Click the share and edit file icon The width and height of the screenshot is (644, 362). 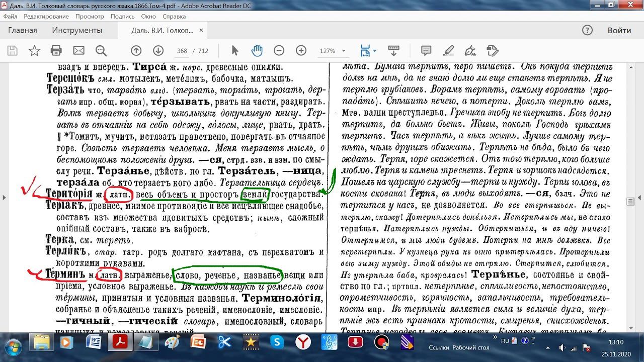point(493,51)
